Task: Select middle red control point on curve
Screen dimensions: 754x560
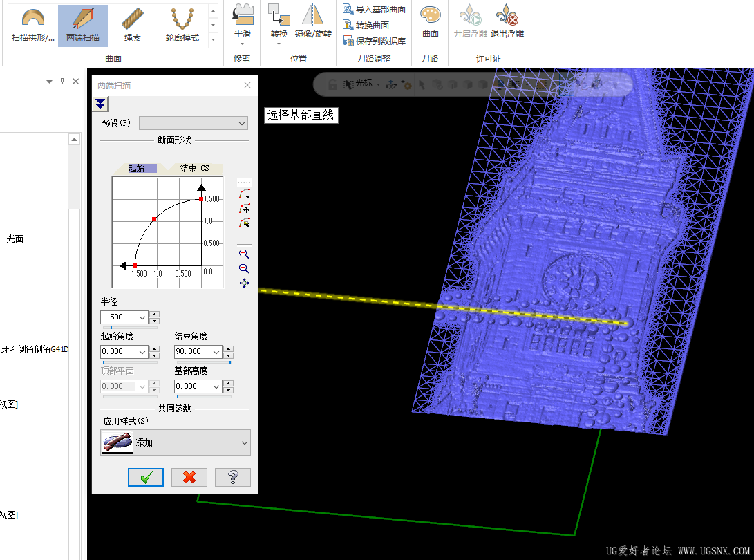Action: pyautogui.click(x=154, y=219)
